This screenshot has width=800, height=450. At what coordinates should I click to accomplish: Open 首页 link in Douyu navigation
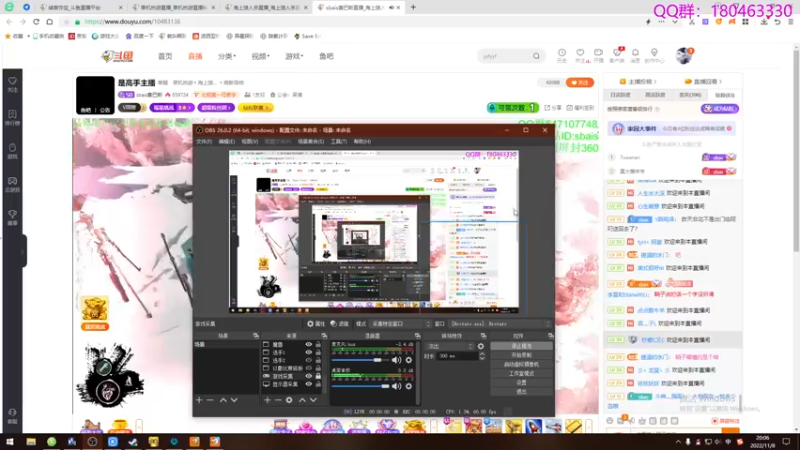[x=165, y=56]
